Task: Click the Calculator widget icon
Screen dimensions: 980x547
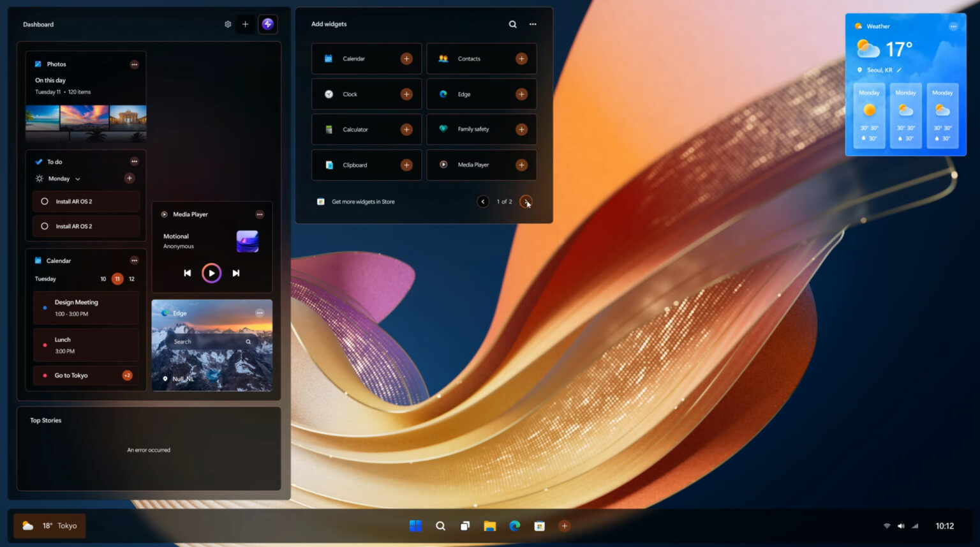Action: [328, 129]
